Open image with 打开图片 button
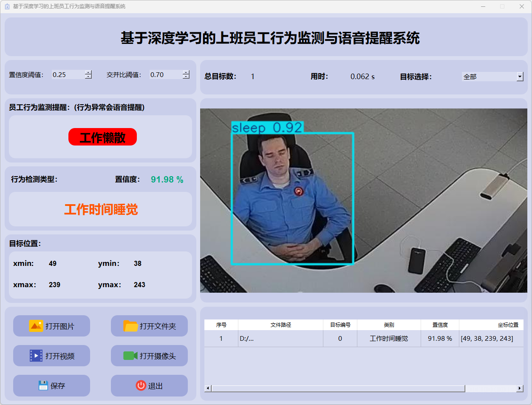 51,326
